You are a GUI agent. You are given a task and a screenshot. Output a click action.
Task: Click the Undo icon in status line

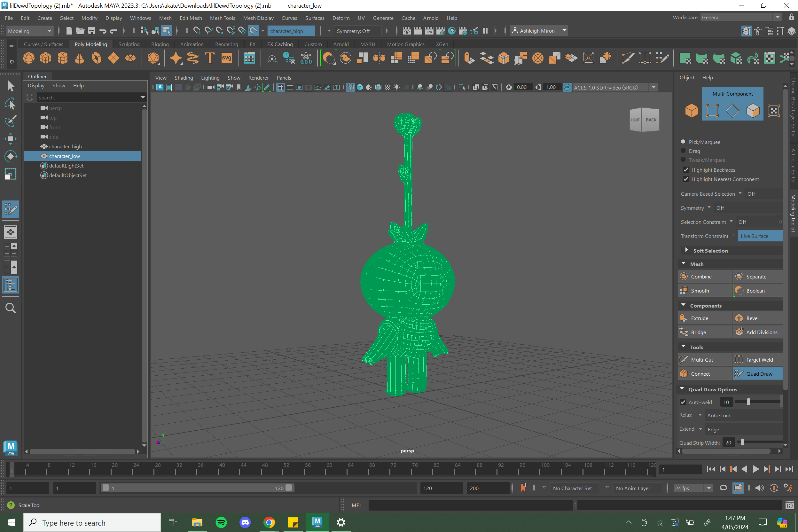102,31
